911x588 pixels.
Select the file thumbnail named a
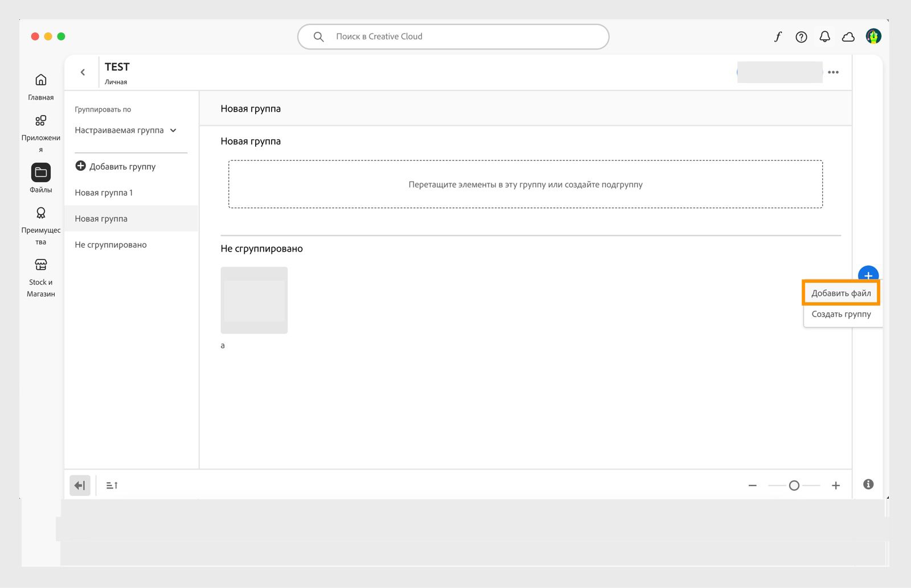[x=254, y=300]
